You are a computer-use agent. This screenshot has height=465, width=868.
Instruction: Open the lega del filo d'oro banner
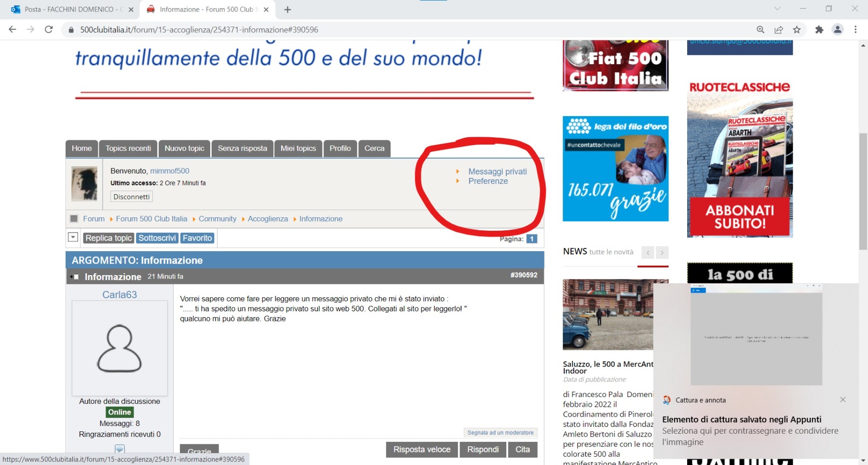pos(615,169)
